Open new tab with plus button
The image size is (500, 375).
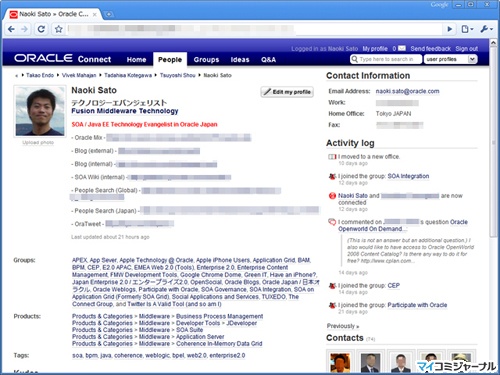point(108,14)
